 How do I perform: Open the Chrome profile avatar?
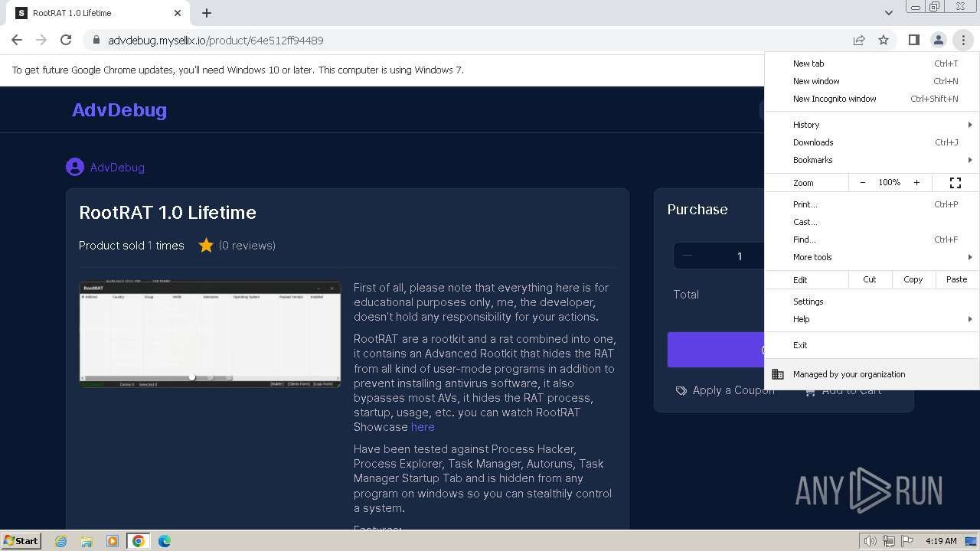(938, 40)
